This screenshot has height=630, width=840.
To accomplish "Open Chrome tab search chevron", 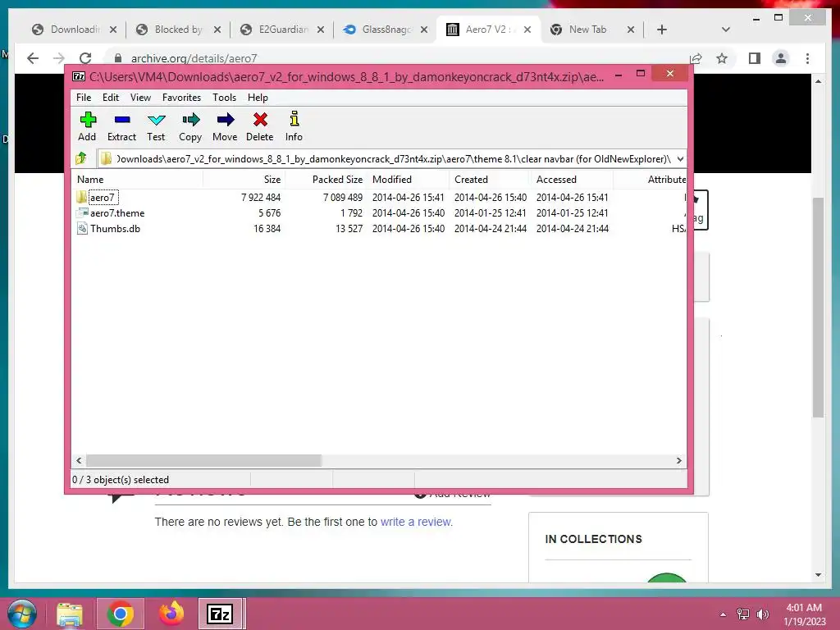I will [x=726, y=30].
